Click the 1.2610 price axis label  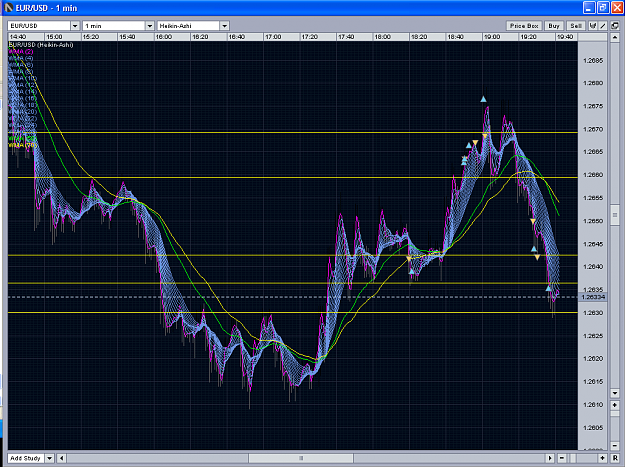click(593, 404)
